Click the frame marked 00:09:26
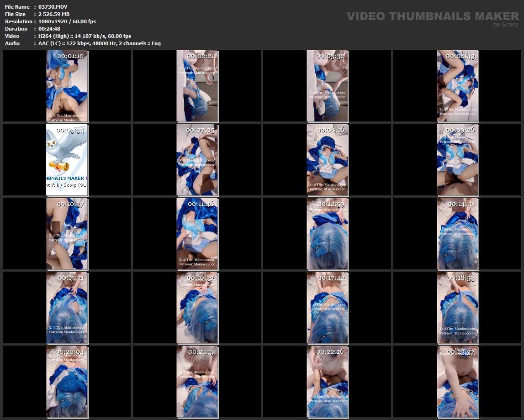This screenshot has height=420, width=524. tap(457, 160)
